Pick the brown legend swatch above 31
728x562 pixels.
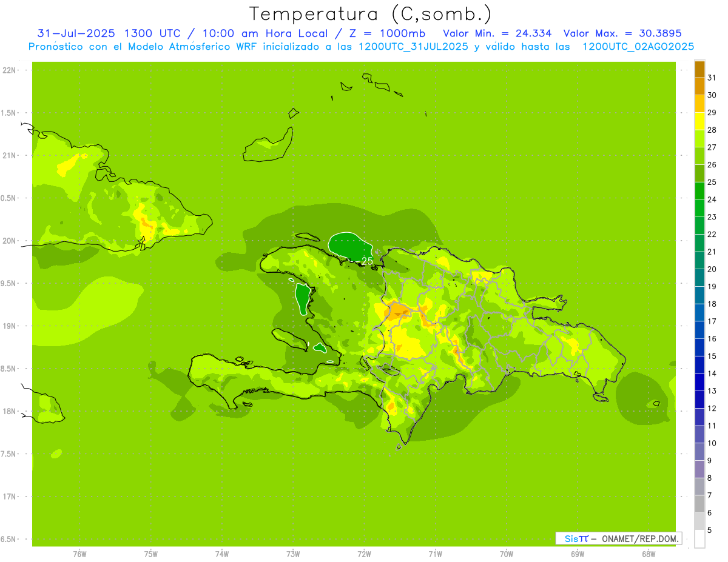[x=699, y=69]
